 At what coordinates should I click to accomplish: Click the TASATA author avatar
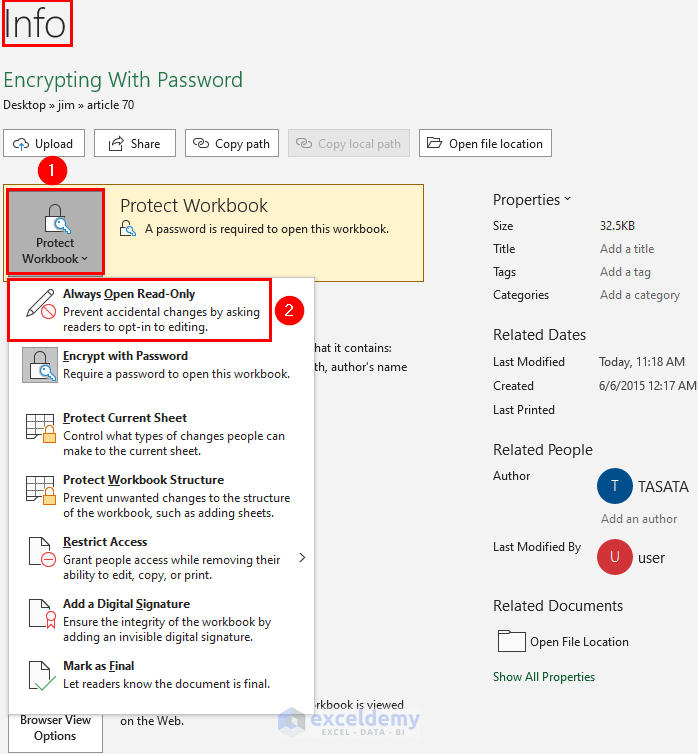pyautogui.click(x=614, y=486)
